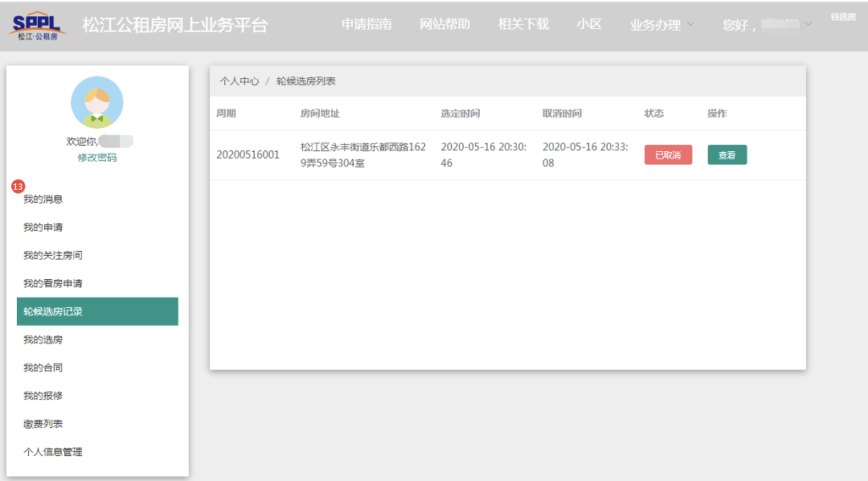This screenshot has width=868, height=481.
Task: Select 我的关注房间 sidebar item
Action: pyautogui.click(x=53, y=255)
